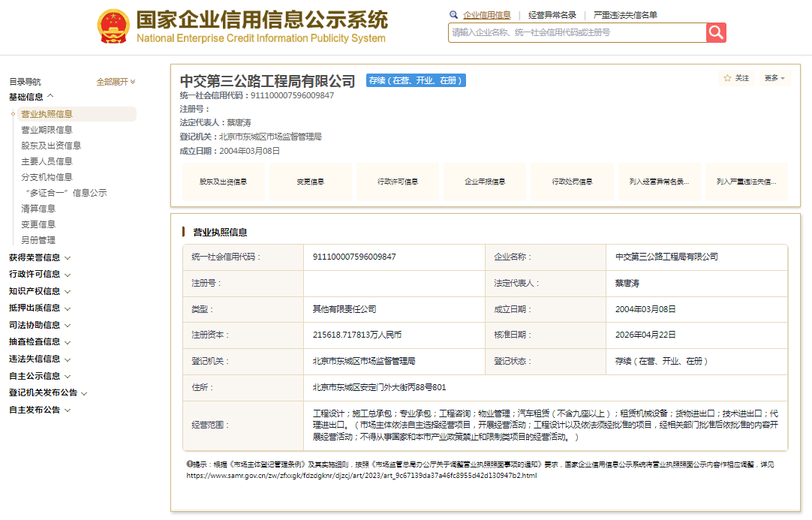The image size is (812, 520).
Task: Click the red search magnifier button
Action: [x=716, y=32]
